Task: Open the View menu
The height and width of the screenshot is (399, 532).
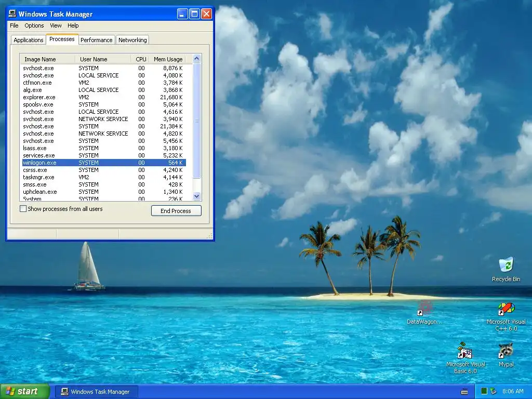Action: point(56,25)
